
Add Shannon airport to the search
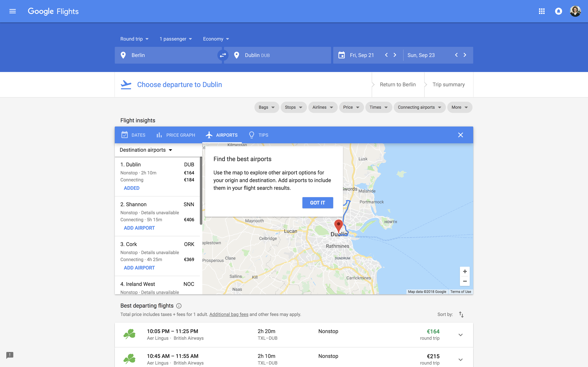click(139, 228)
